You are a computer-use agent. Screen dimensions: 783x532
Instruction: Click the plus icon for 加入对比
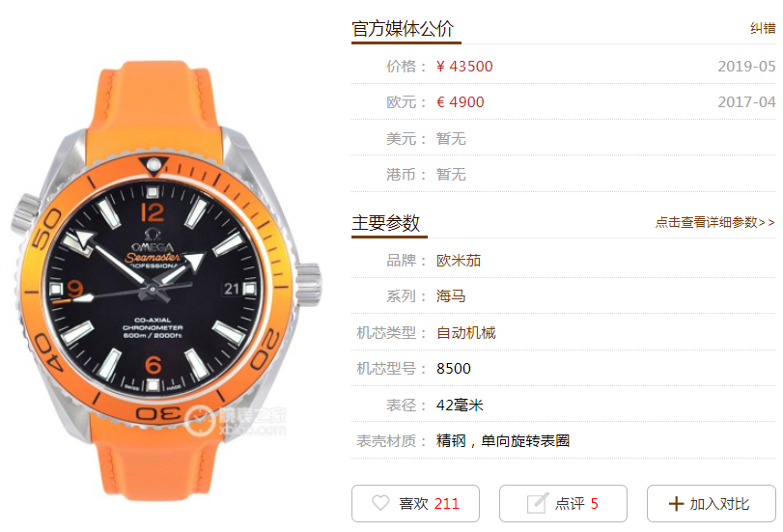[x=676, y=504]
